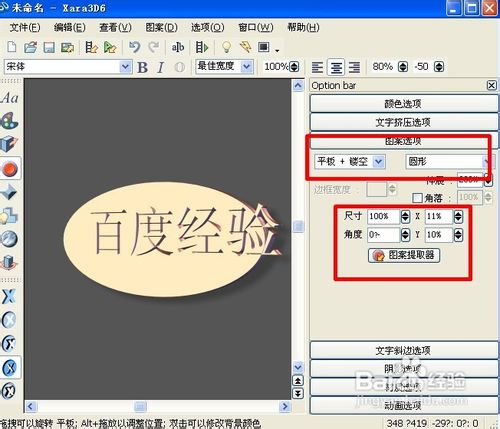Open the 最佳宽度 width dropdown
Screen dimensions: 500x429
[x=246, y=67]
